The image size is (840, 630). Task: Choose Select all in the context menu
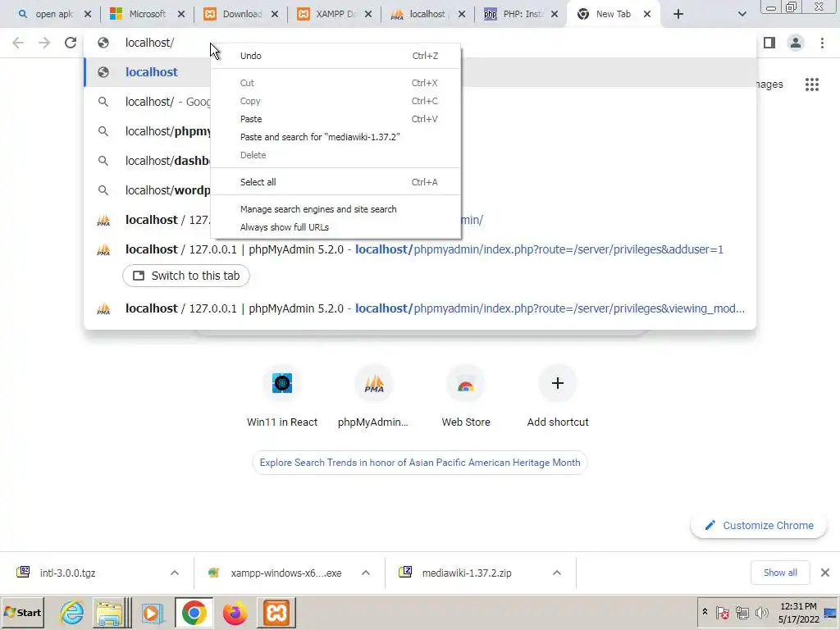click(336, 182)
